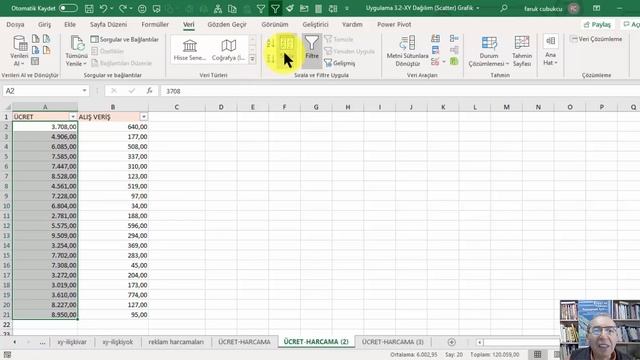The width and height of the screenshot is (640, 360).
Task: Click Metni Sütunlara Dönüştür icon
Action: point(407,51)
